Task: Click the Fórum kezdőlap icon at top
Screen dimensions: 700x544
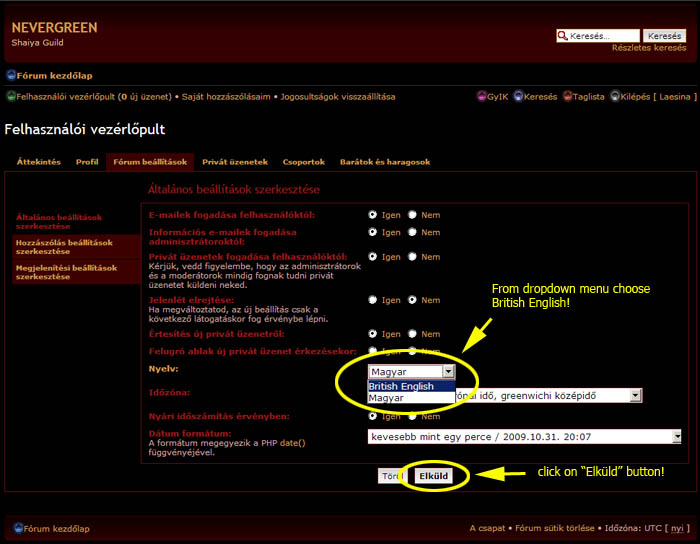Action: [x=11, y=75]
